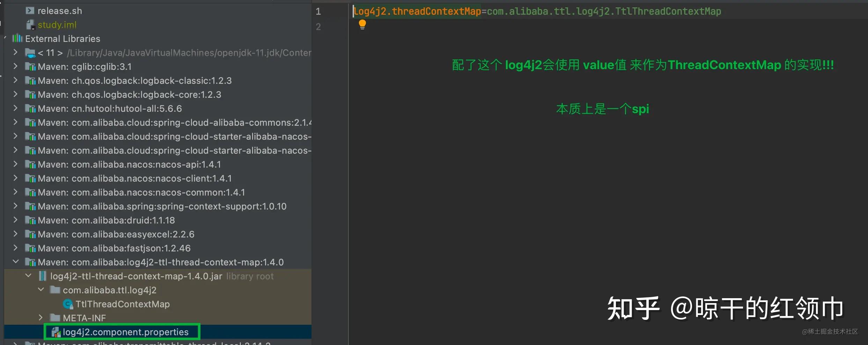Click the TtlThreadContextMap class icon
The image size is (868, 345).
[68, 304]
